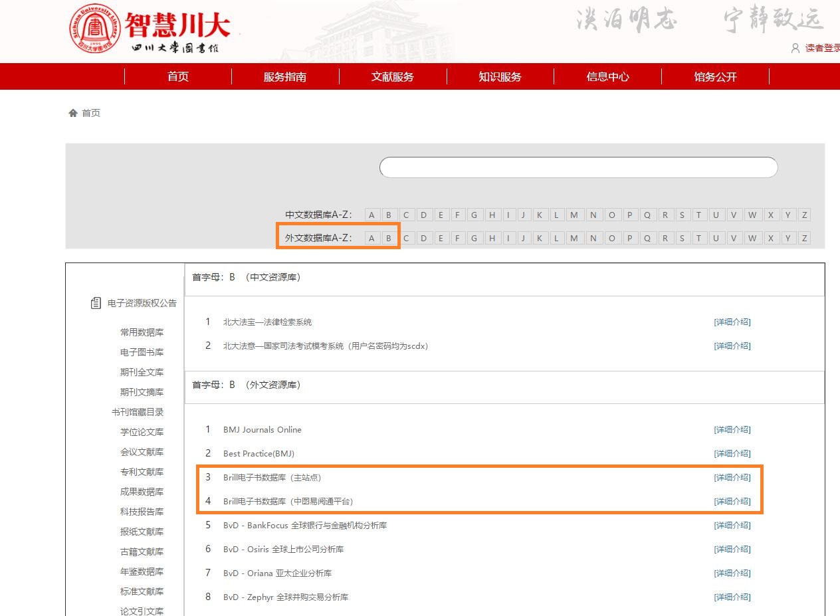The height and width of the screenshot is (616, 840).
Task: Select letter A in 外文数据库A-Z
Action: coord(372,238)
